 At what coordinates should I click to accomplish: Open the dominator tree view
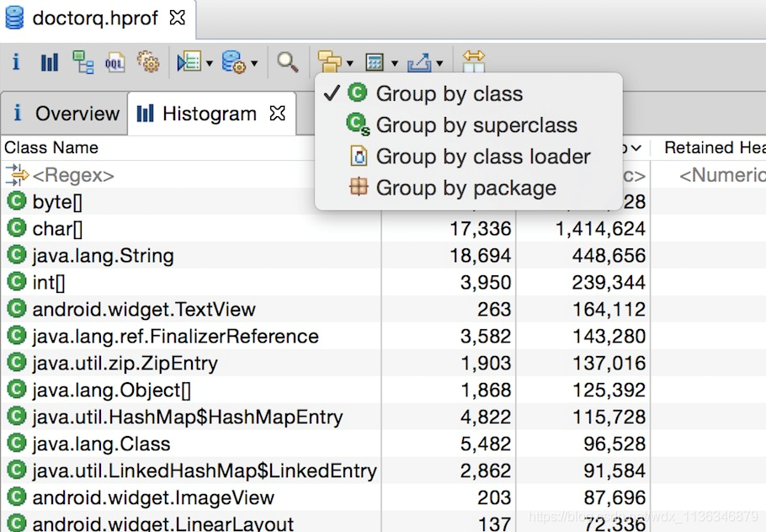click(82, 61)
